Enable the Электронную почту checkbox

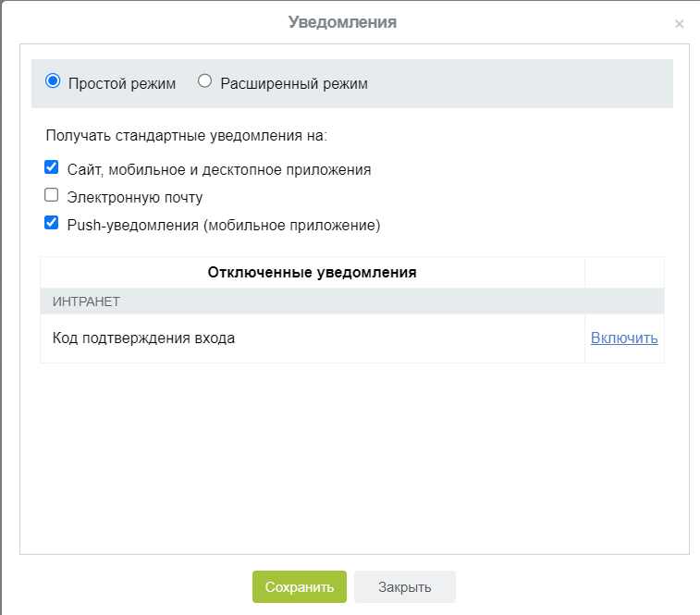tap(52, 195)
